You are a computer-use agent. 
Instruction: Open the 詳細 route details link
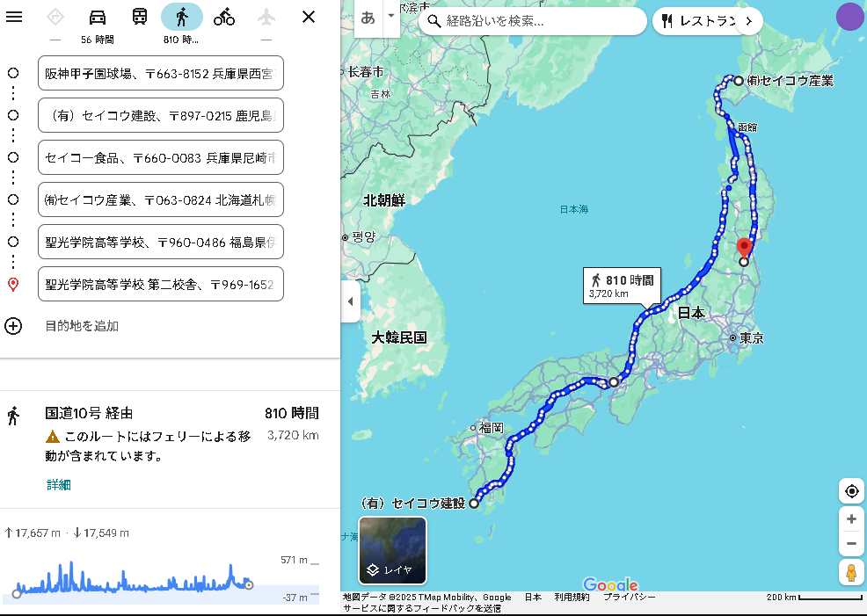pos(59,484)
